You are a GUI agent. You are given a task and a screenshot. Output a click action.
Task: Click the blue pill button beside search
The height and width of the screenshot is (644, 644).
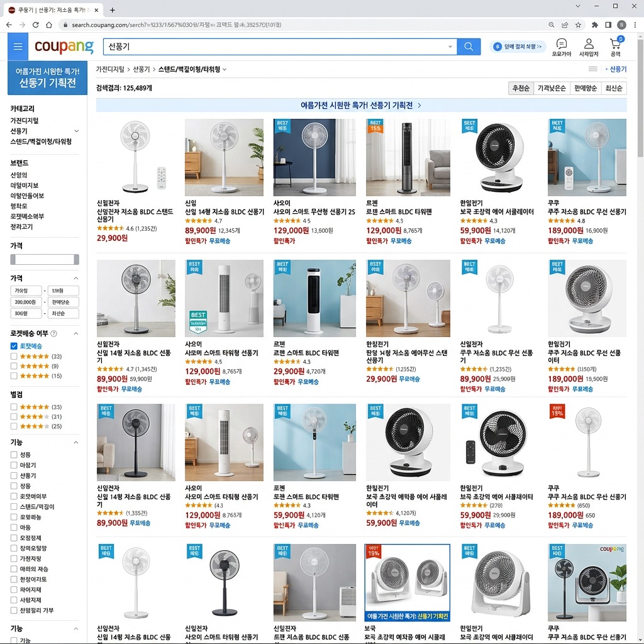coord(518,47)
